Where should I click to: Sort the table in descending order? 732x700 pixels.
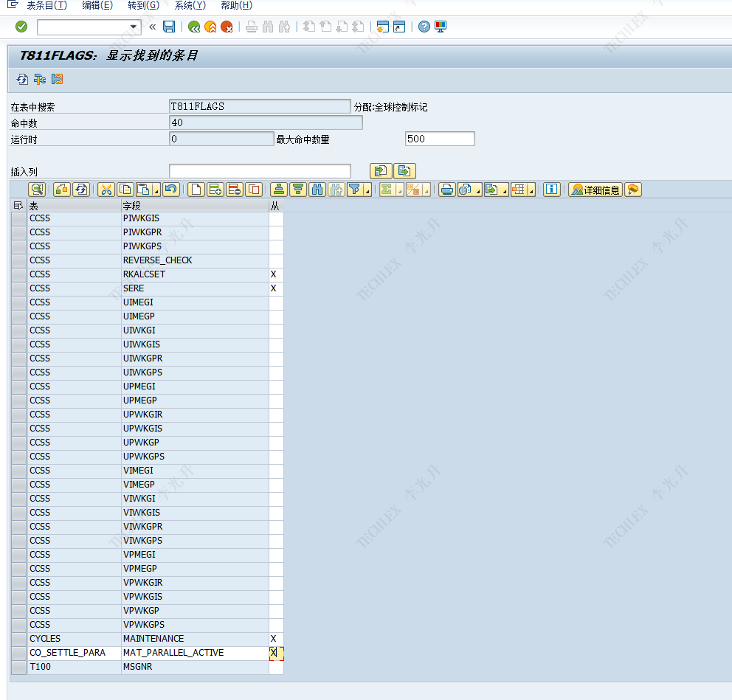pos(298,190)
